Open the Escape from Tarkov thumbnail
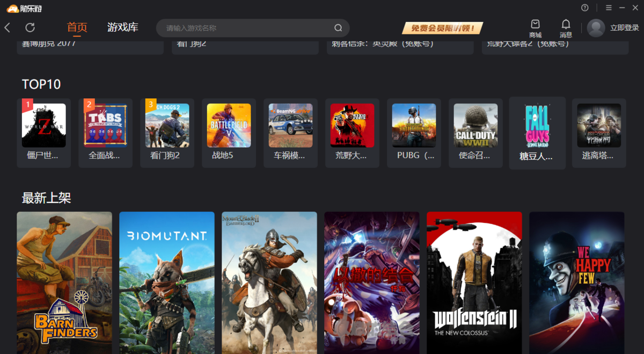644x354 pixels. pyautogui.click(x=599, y=126)
